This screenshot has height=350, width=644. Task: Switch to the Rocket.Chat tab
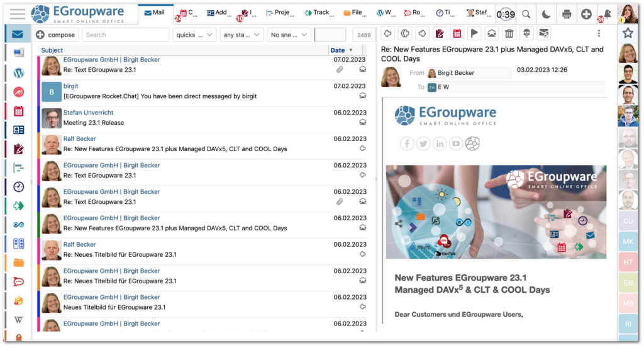414,13
